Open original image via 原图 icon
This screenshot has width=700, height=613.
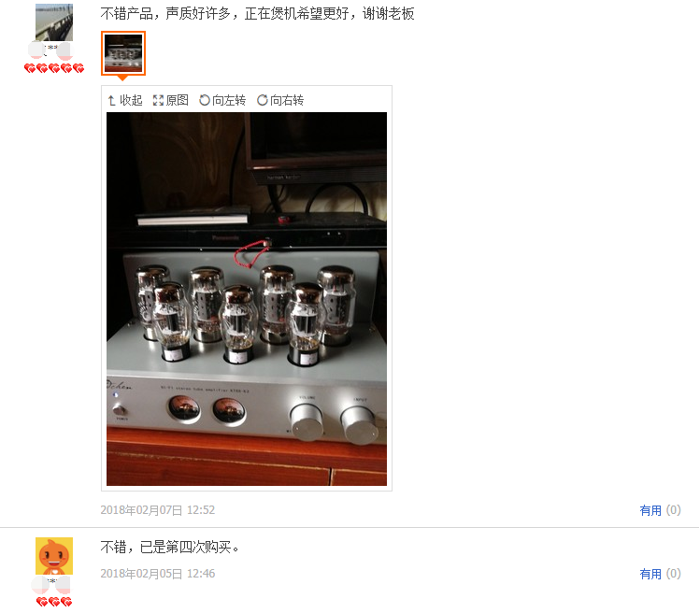pyautogui.click(x=170, y=100)
